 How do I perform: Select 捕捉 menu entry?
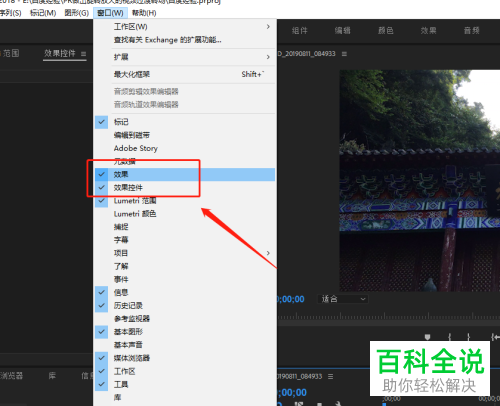(x=185, y=227)
